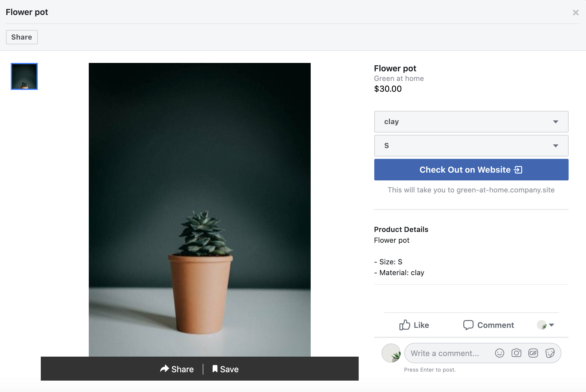The height and width of the screenshot is (392, 586).
Task: Click the thumbs-up Like icon
Action: click(405, 325)
